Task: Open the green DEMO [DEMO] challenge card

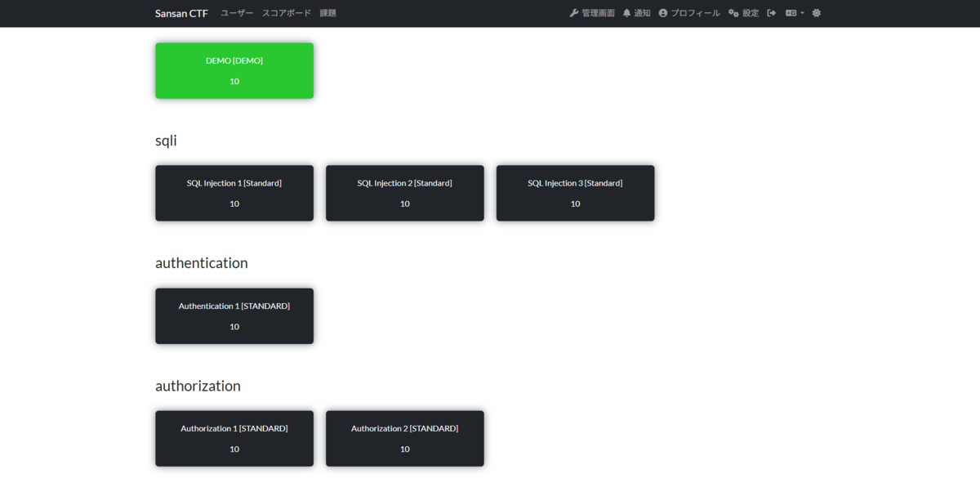Action: [x=234, y=71]
